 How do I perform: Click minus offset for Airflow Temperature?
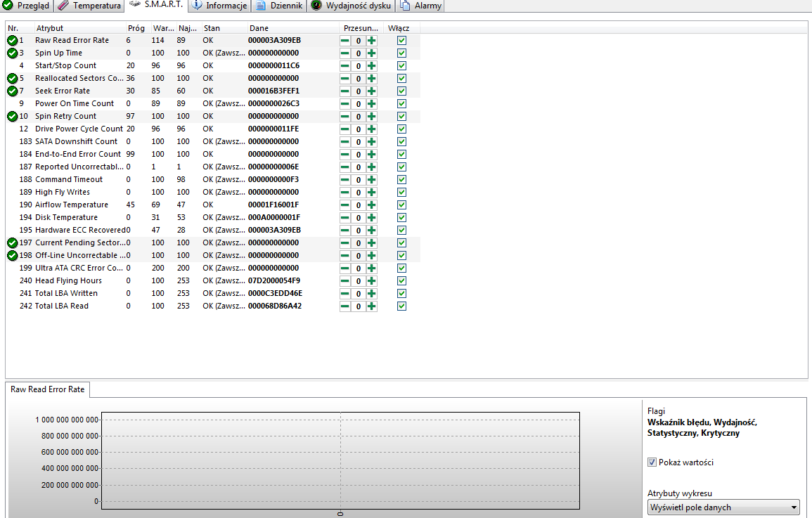pos(345,205)
